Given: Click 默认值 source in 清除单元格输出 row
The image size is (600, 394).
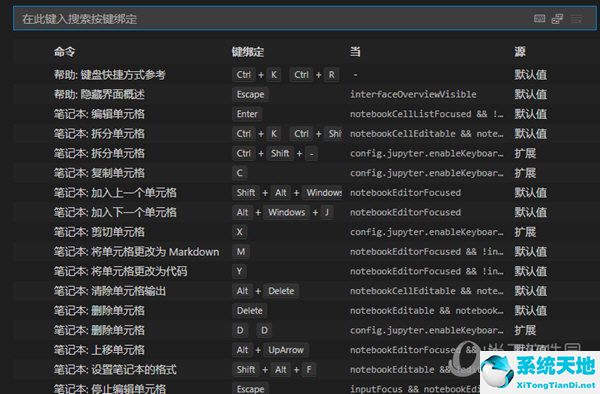Looking at the screenshot, I should (531, 291).
